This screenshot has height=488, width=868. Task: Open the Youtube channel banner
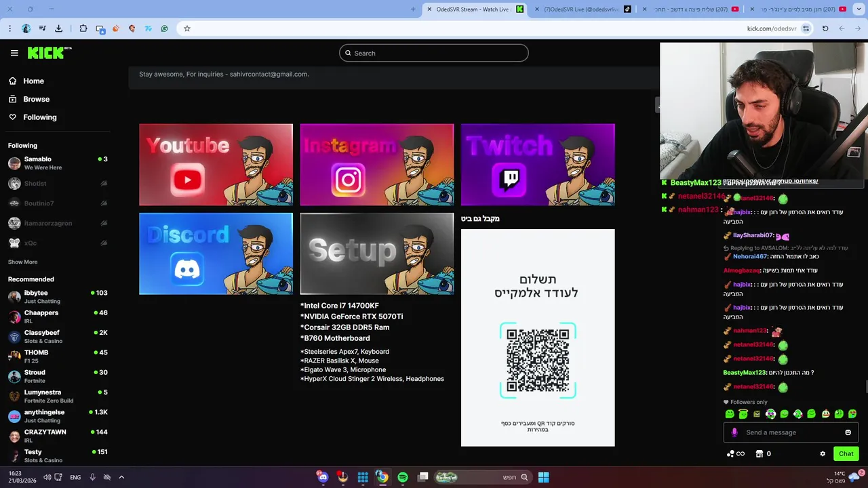pos(216,164)
